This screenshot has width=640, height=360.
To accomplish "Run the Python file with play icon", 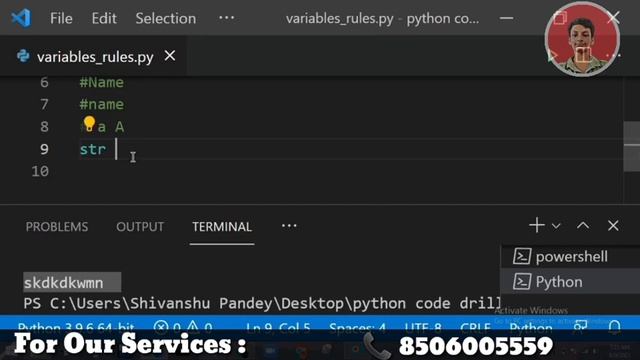I will [x=552, y=56].
